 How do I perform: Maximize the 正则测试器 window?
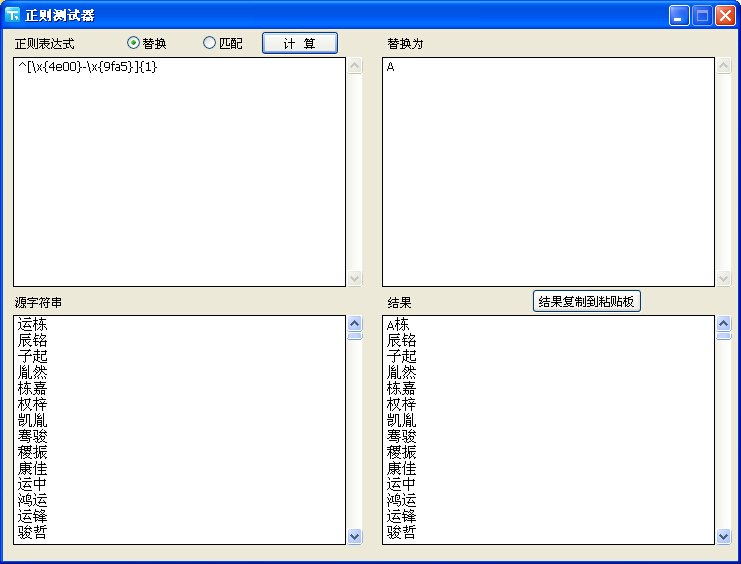702,16
